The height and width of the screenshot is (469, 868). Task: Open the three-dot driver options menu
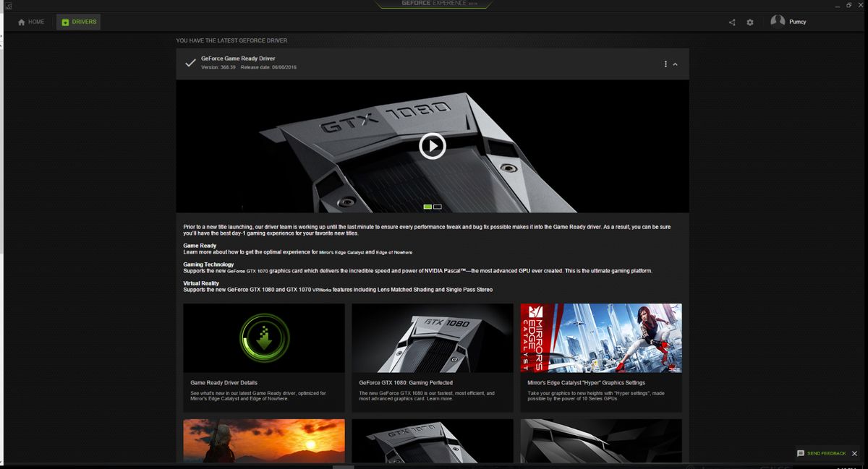click(665, 64)
